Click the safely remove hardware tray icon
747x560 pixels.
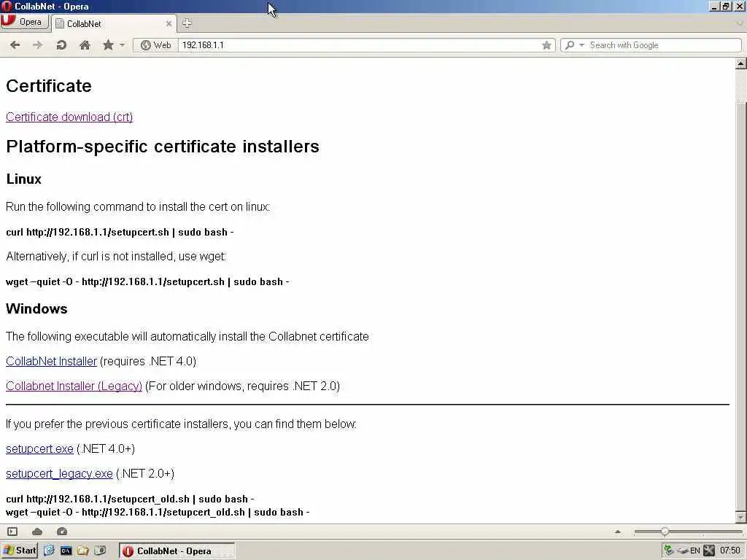pos(683,551)
